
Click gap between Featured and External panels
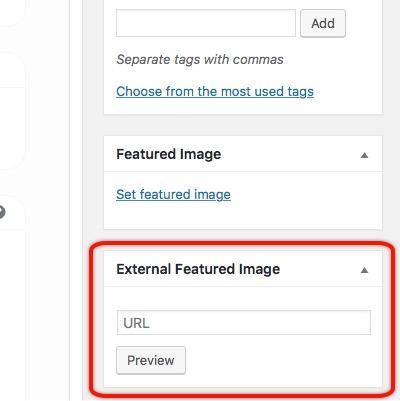[243, 236]
